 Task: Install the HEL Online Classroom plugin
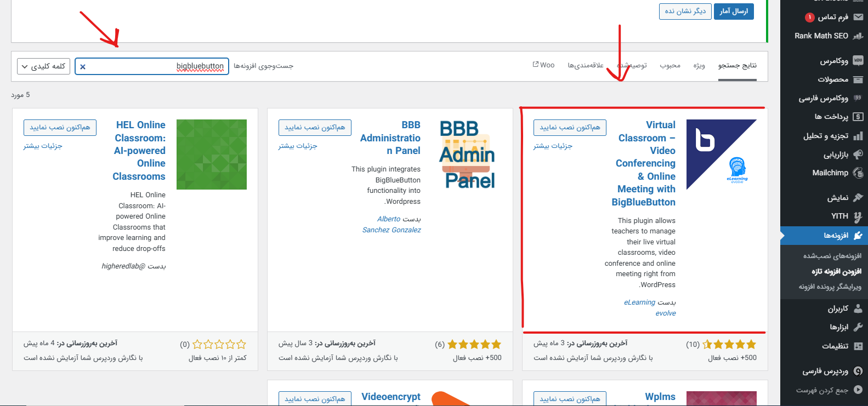[60, 128]
